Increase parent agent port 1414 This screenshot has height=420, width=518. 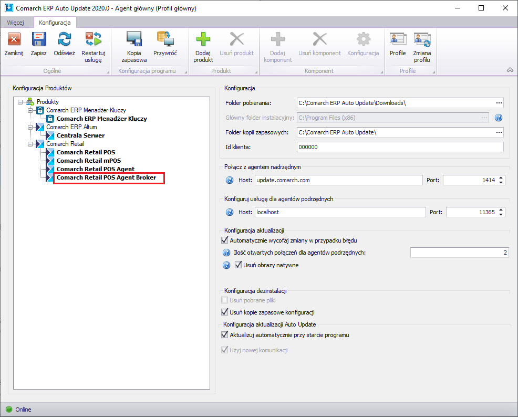point(501,178)
